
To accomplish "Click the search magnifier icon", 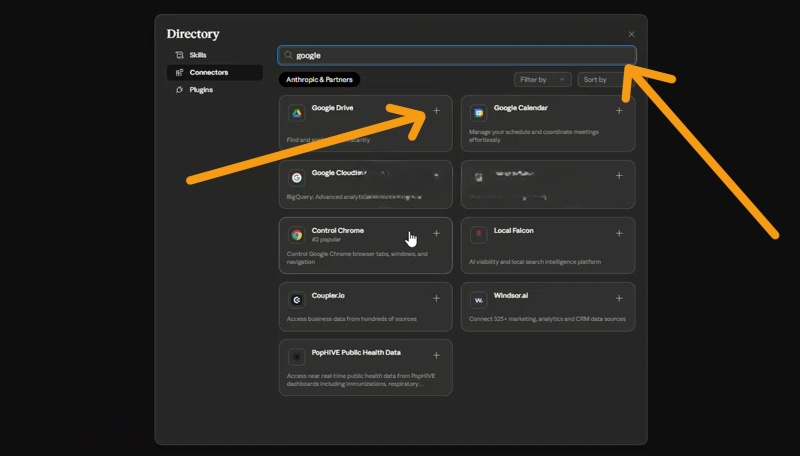I will (x=288, y=55).
